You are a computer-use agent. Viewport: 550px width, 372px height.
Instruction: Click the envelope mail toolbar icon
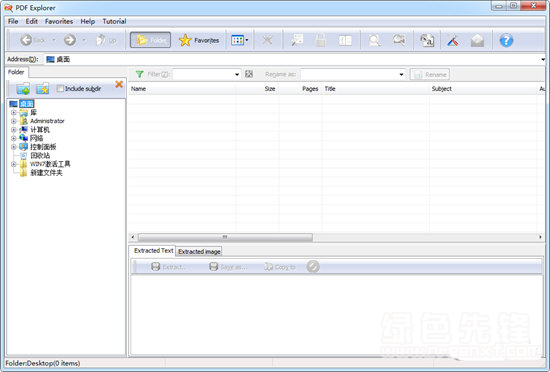(x=477, y=40)
